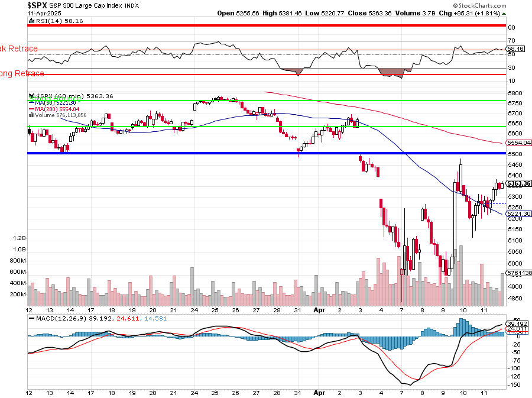Viewport: 532px width, 398px height.
Task: Click the 39.192 MACD value label
Action: [518, 324]
